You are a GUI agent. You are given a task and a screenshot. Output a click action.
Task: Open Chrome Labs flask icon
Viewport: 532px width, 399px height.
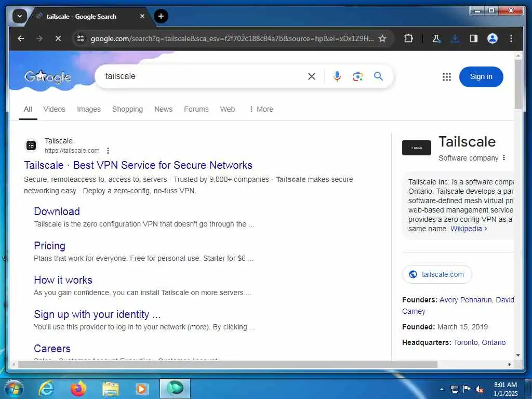coord(436,38)
